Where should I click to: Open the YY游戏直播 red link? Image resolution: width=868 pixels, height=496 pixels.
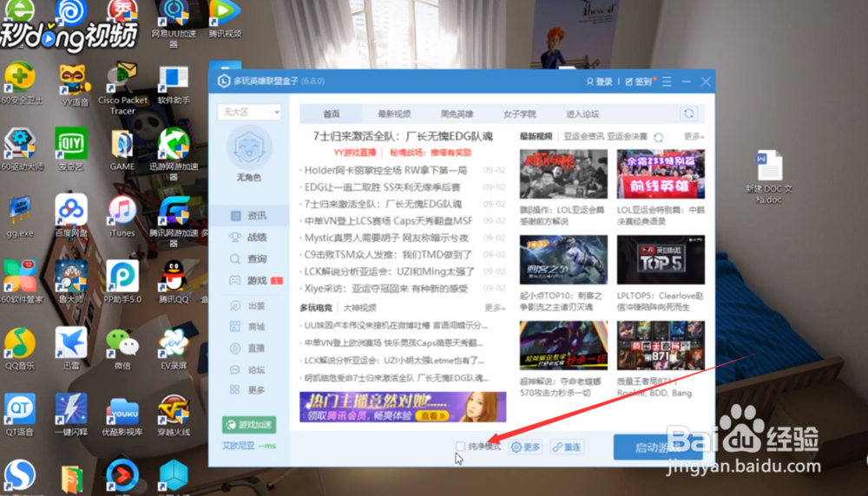tap(355, 153)
